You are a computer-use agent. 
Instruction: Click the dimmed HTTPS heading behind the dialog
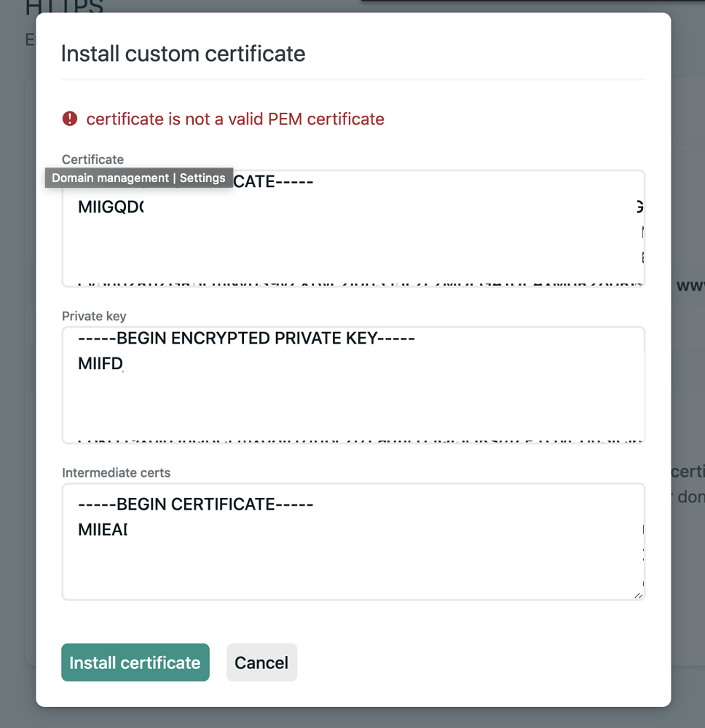[66, 7]
